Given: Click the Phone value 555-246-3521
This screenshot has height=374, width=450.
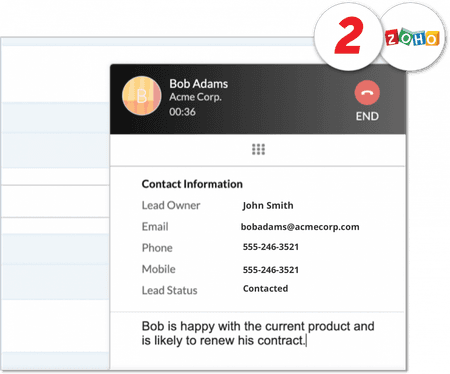Looking at the screenshot, I should (271, 247).
